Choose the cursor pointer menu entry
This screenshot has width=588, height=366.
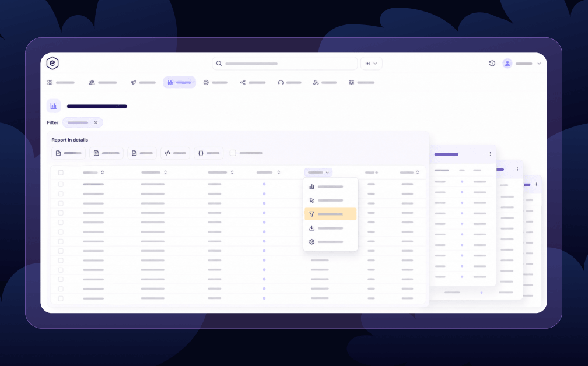(x=330, y=200)
